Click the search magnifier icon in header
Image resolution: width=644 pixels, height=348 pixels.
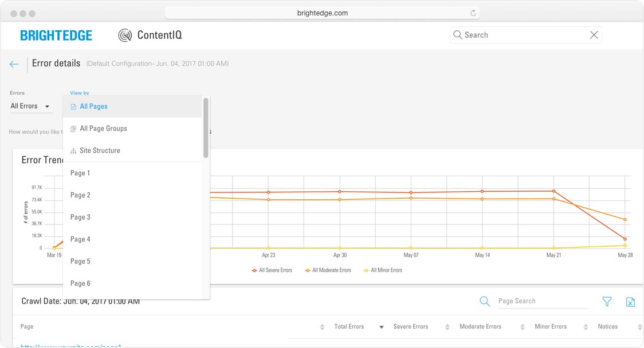457,35
